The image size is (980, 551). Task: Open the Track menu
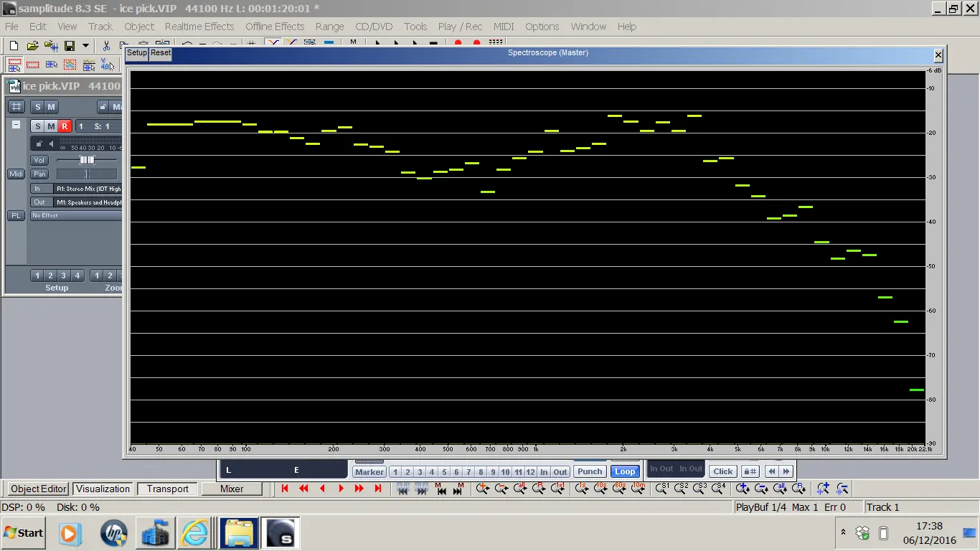pyautogui.click(x=100, y=27)
